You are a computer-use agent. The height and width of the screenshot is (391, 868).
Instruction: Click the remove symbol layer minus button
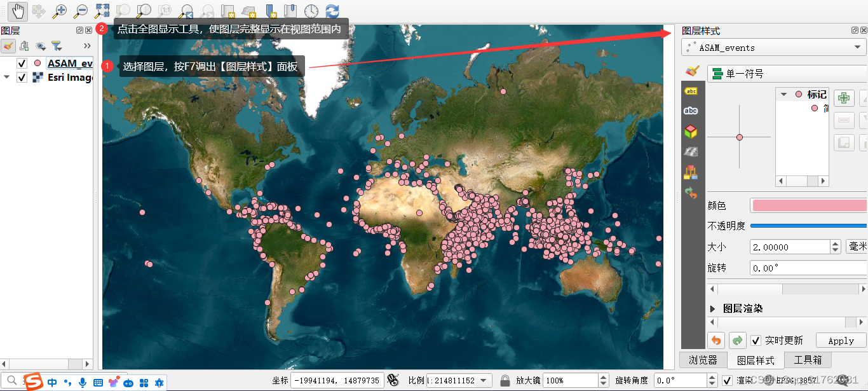click(844, 120)
